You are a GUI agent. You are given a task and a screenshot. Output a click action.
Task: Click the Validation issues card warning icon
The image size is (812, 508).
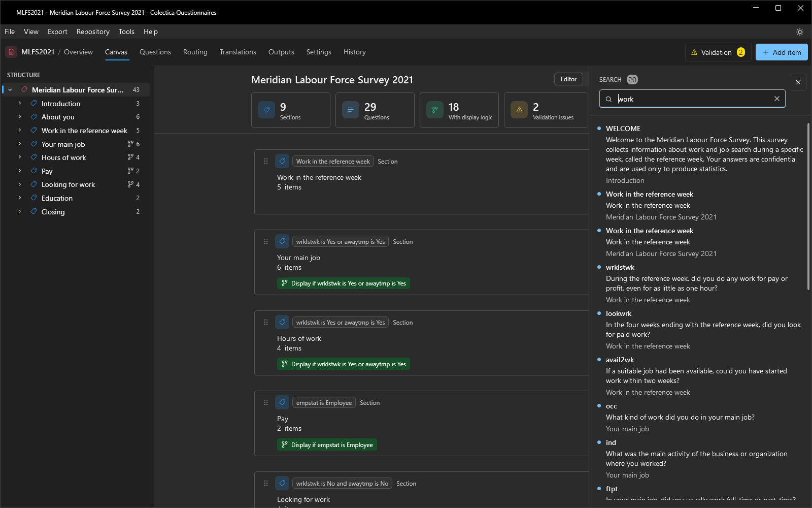[519, 110]
